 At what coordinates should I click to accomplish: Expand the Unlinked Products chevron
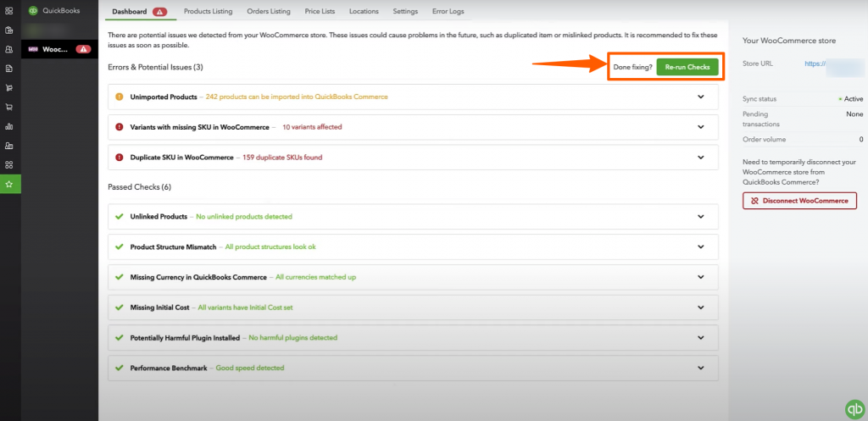pos(701,216)
